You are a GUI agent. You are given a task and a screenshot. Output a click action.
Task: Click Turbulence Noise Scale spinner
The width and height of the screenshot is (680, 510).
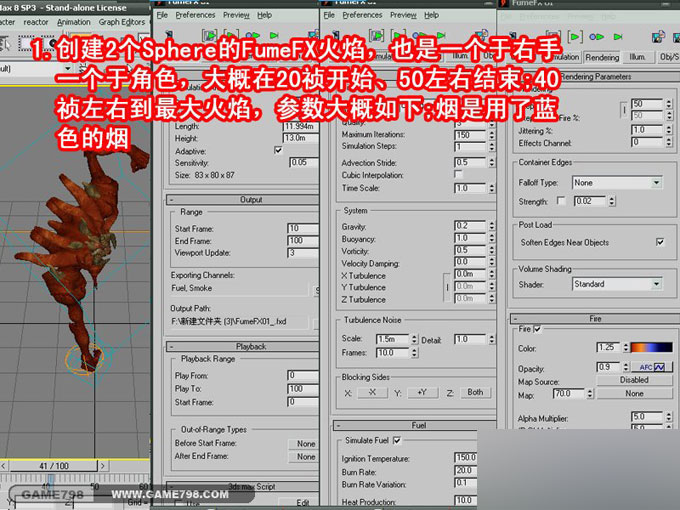414,339
